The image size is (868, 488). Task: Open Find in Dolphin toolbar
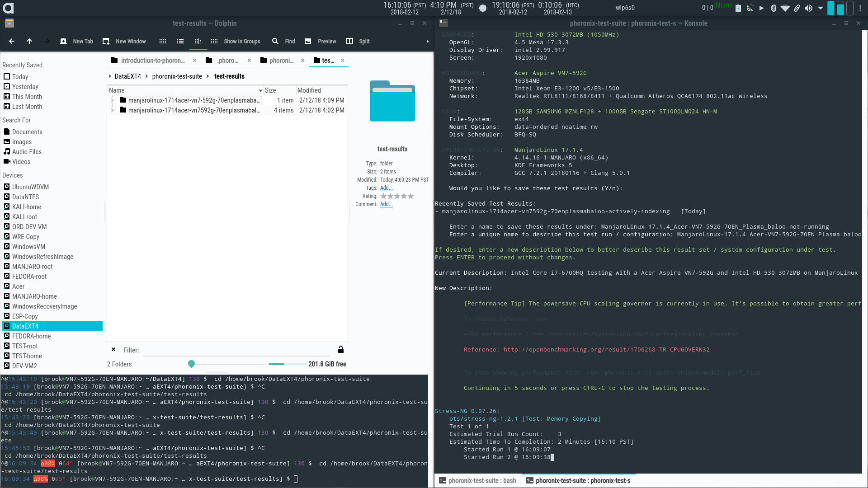pos(283,41)
